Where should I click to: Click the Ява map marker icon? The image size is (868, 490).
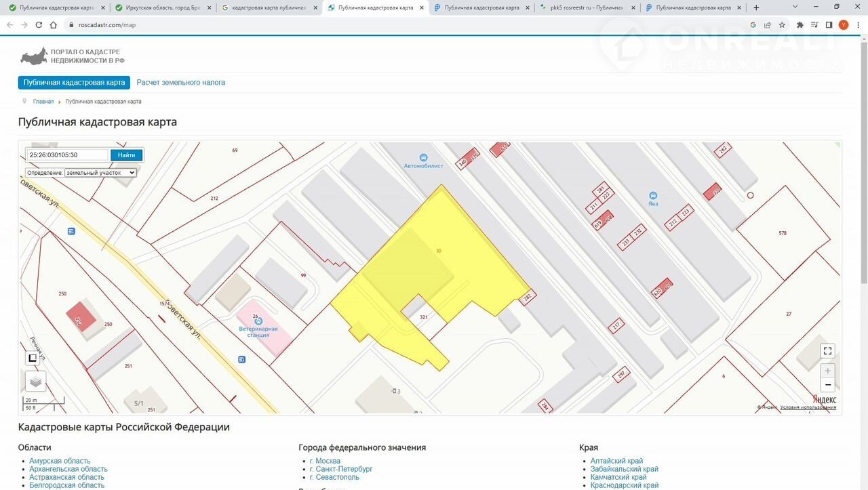coord(652,195)
